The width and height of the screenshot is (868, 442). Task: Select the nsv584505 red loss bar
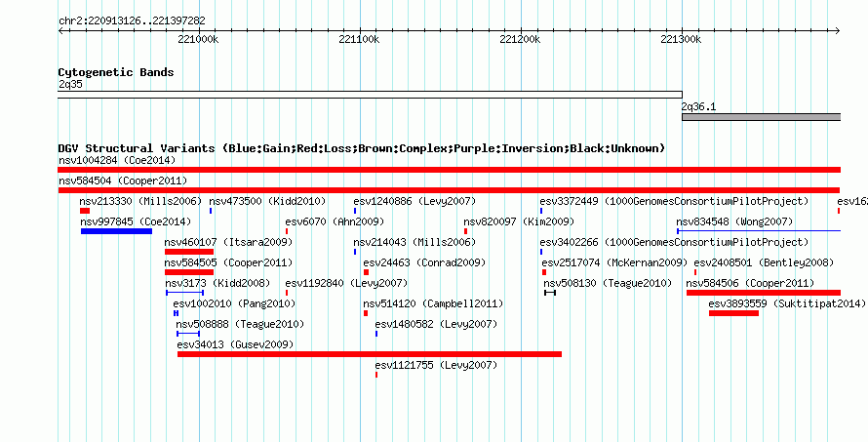coord(189,272)
